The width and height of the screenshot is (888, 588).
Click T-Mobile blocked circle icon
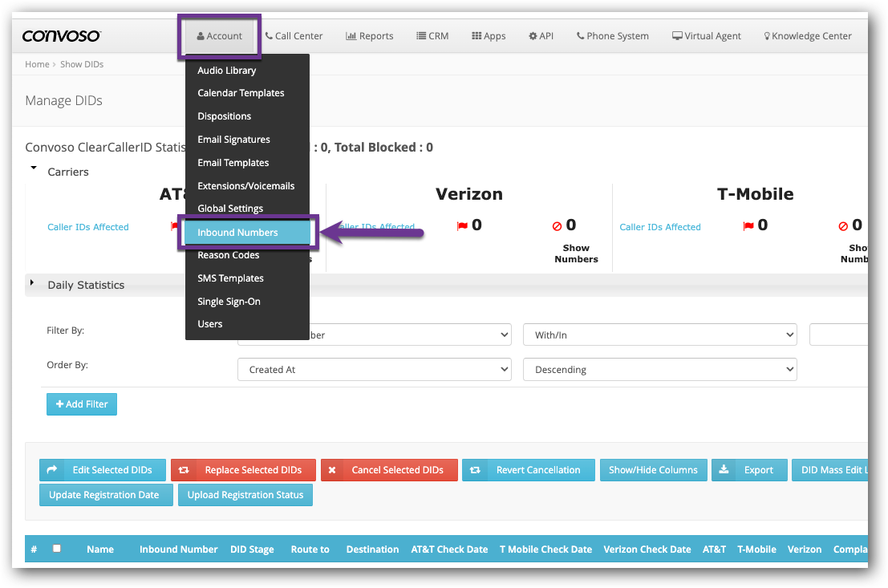[x=843, y=226]
